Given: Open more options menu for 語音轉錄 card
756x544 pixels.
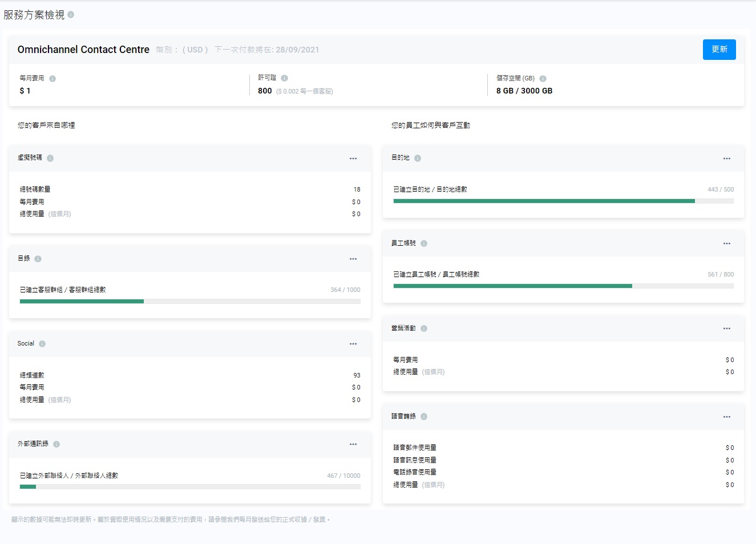Looking at the screenshot, I should click(x=726, y=417).
